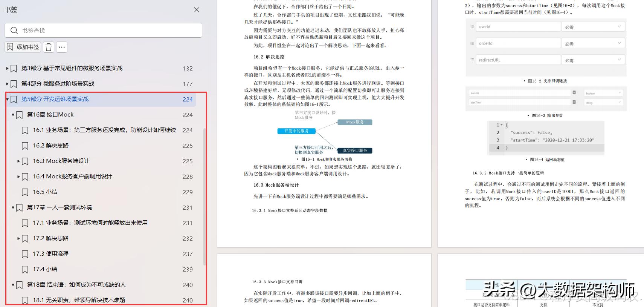Open 17.3 使用流程 bookmark

(x=50, y=254)
